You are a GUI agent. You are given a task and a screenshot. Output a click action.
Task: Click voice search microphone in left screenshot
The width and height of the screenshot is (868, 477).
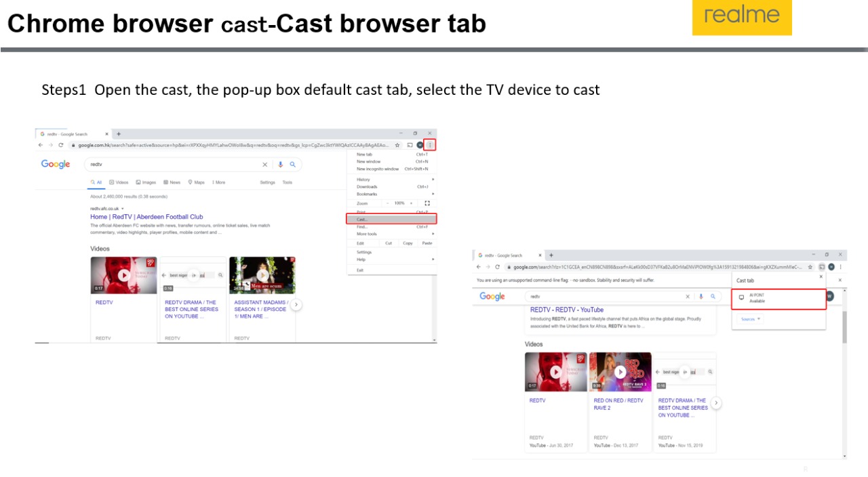pyautogui.click(x=280, y=165)
